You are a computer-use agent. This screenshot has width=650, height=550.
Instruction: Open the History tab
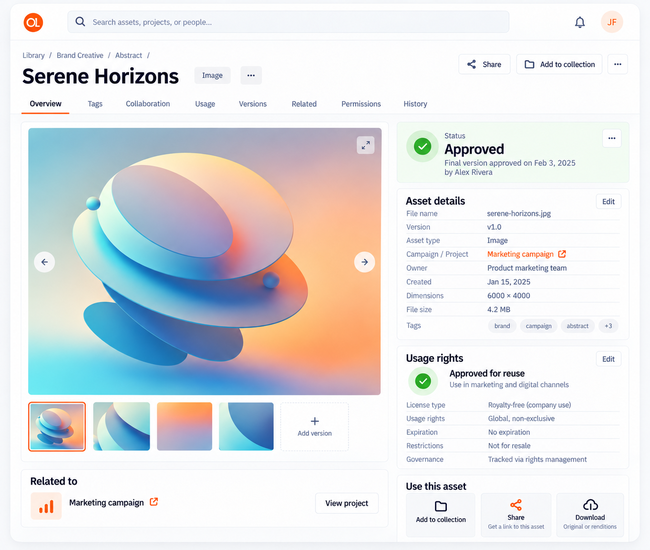pos(415,104)
